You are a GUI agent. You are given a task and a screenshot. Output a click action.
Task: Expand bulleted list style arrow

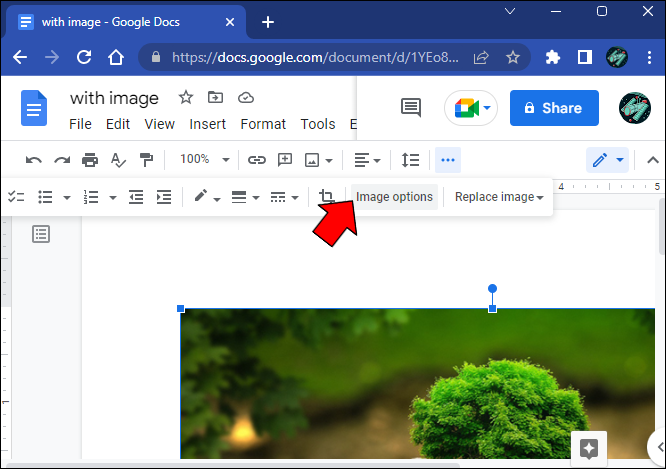(67, 198)
